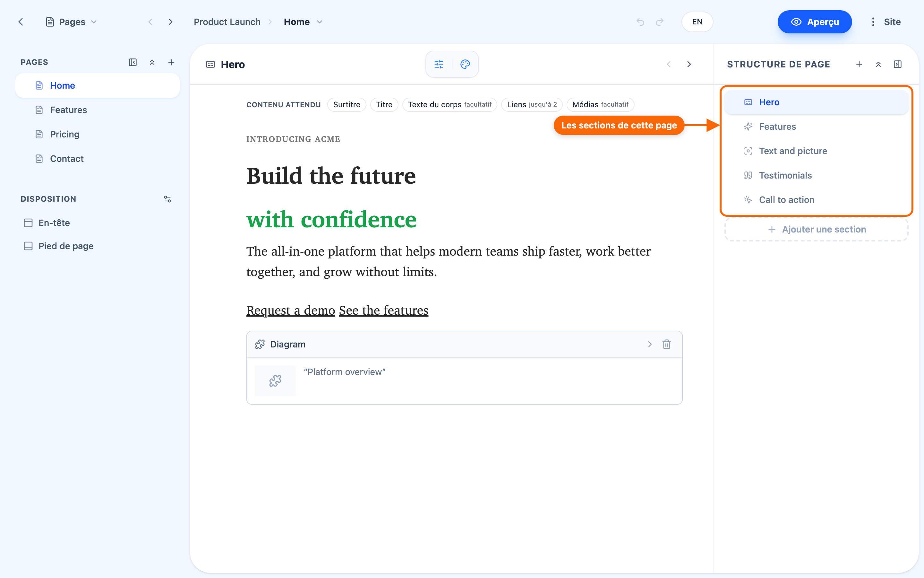Click the Médias facultatif chip
The width and height of the screenshot is (924, 578).
tap(600, 104)
